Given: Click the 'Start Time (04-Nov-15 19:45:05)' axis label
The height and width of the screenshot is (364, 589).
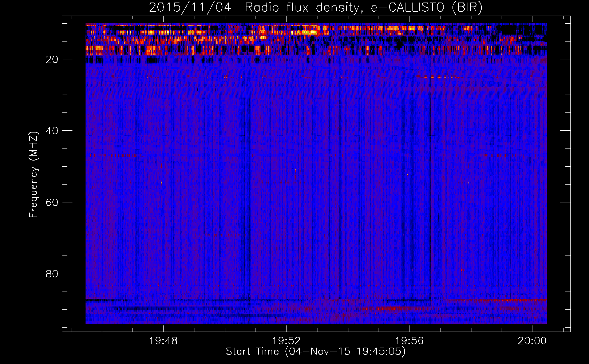Looking at the screenshot, I should coord(316,352).
